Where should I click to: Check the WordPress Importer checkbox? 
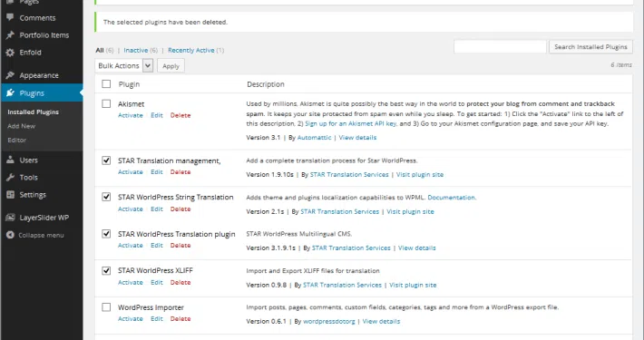click(x=106, y=307)
